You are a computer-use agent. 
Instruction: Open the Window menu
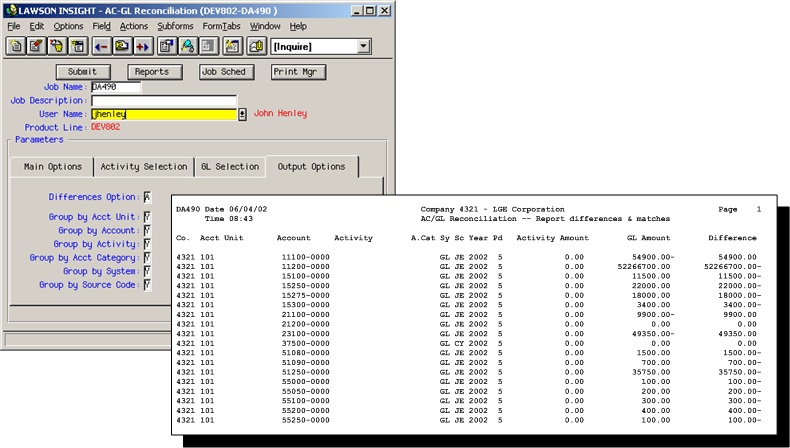point(265,26)
